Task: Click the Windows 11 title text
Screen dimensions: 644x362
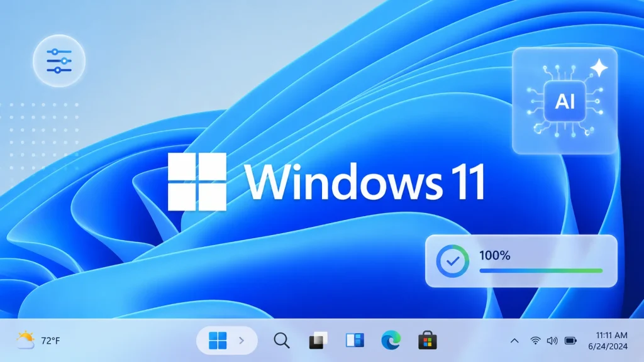Action: (x=364, y=182)
